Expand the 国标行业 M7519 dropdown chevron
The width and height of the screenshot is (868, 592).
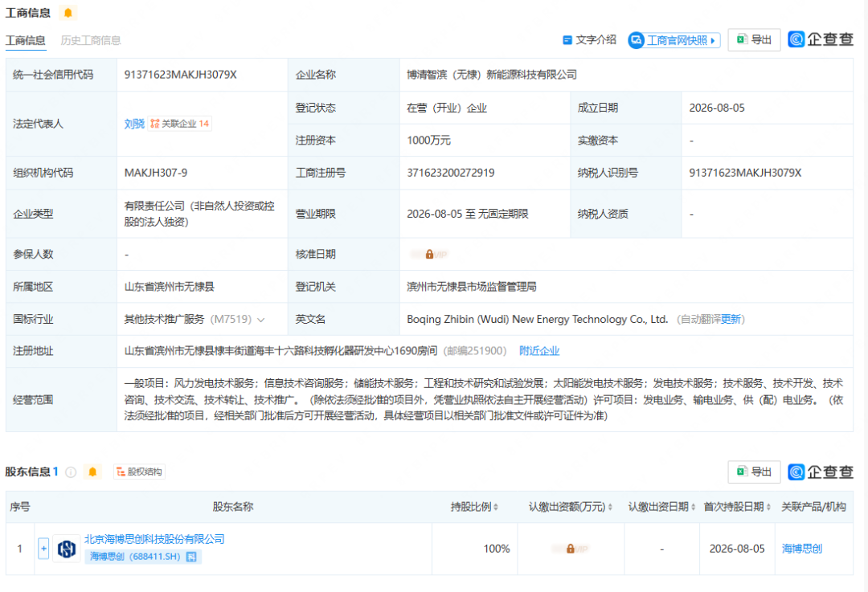[261, 320]
